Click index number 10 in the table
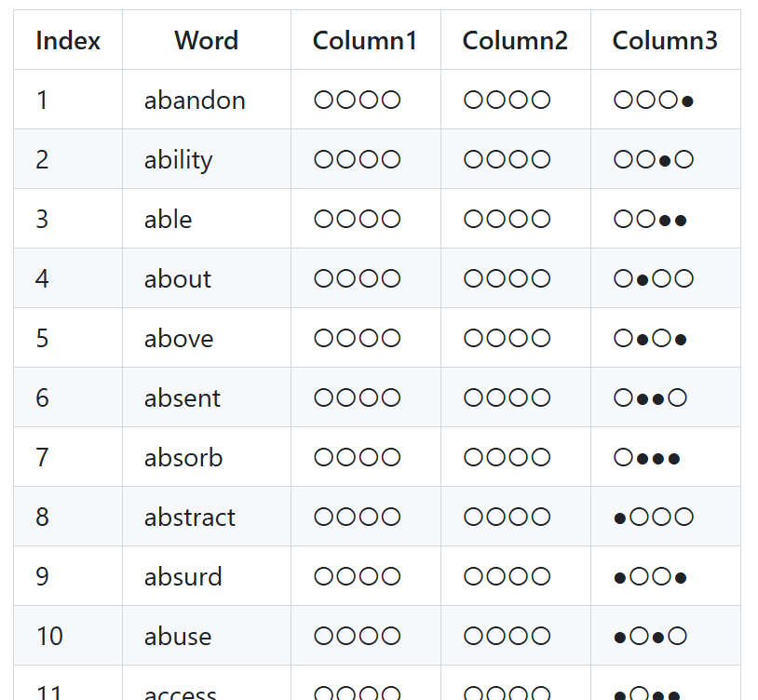This screenshot has width=758, height=700. [49, 637]
